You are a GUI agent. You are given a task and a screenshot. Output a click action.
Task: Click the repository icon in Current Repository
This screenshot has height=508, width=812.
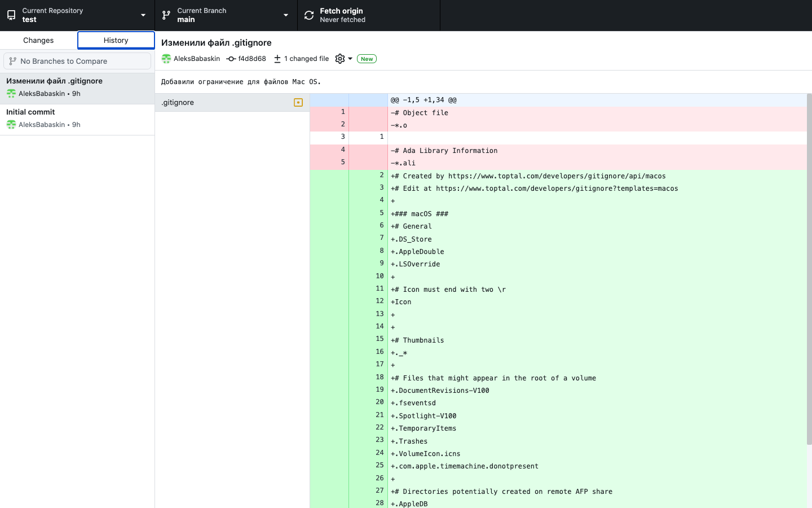coord(11,15)
